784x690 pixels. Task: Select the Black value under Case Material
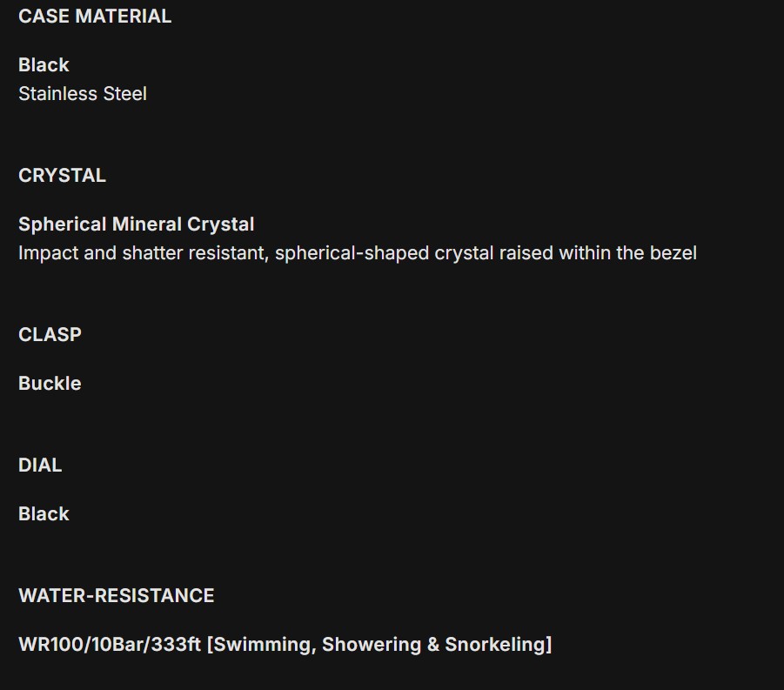pyautogui.click(x=44, y=64)
